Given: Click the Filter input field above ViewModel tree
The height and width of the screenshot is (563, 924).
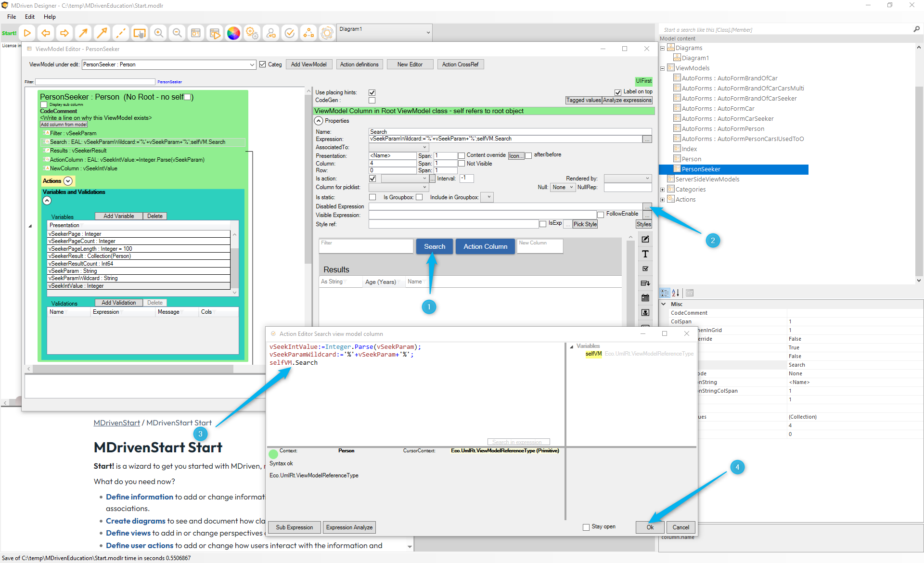Looking at the screenshot, I should point(95,82).
